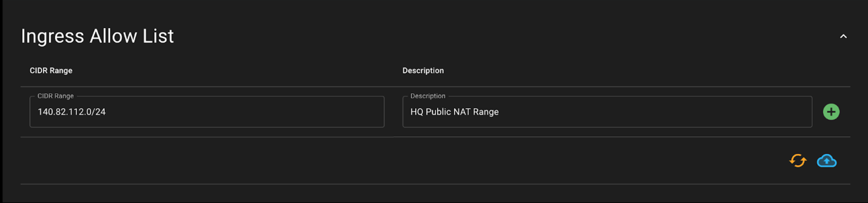The height and width of the screenshot is (203, 868).
Task: Click the 140.82.112.0/24 value text
Action: pyautogui.click(x=72, y=112)
